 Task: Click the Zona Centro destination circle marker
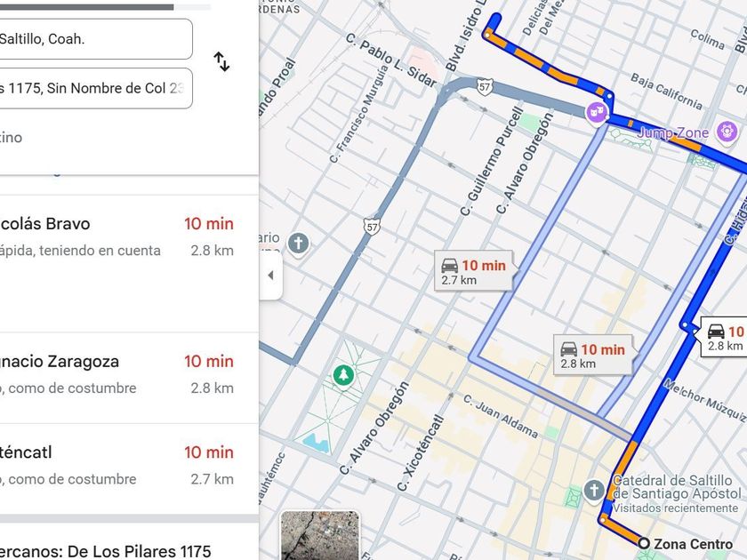click(644, 543)
